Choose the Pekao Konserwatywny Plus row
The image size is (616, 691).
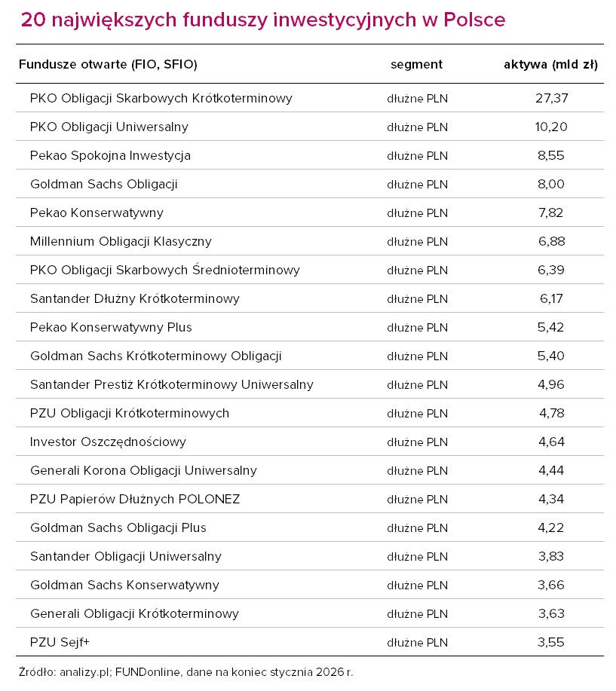(x=111, y=327)
